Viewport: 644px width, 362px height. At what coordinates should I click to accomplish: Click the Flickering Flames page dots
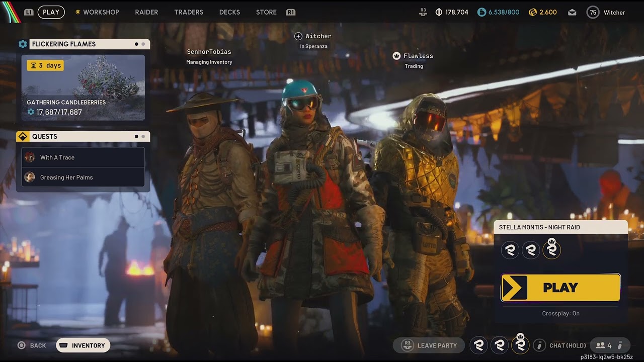point(140,44)
